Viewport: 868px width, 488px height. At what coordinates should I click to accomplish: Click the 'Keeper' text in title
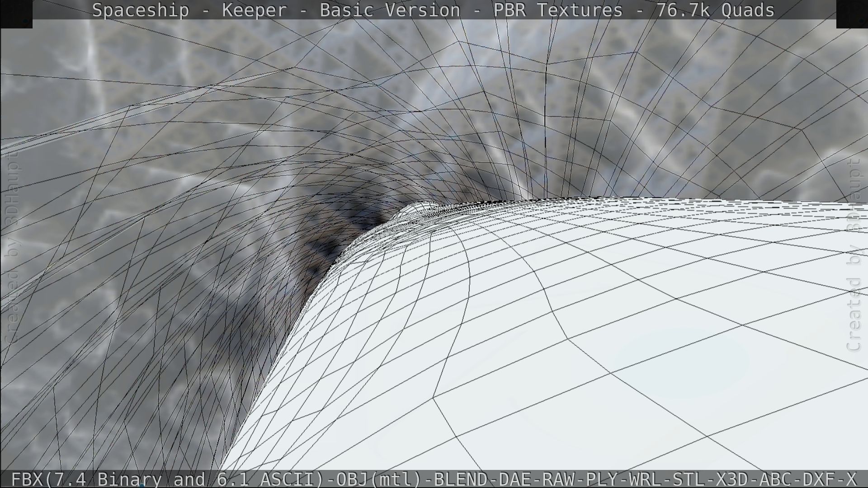(254, 10)
